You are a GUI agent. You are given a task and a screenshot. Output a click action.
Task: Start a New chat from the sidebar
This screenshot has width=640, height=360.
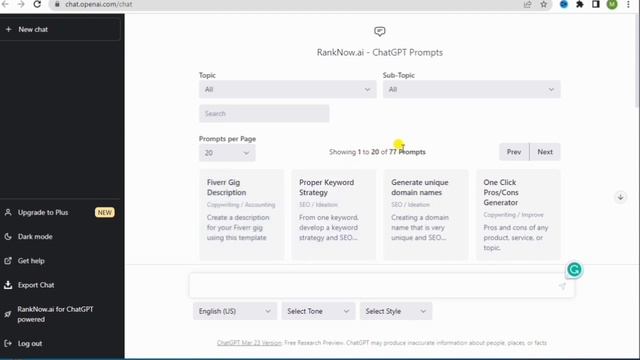point(60,29)
